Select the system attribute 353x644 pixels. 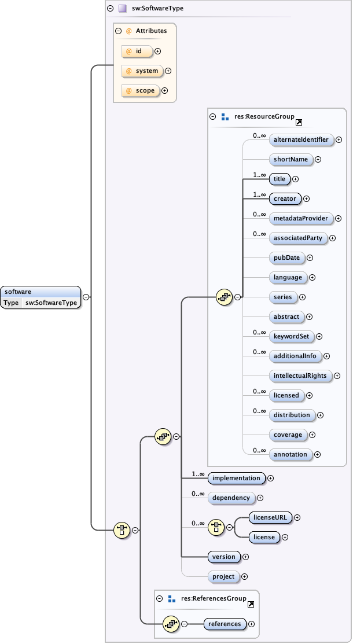pyautogui.click(x=142, y=71)
